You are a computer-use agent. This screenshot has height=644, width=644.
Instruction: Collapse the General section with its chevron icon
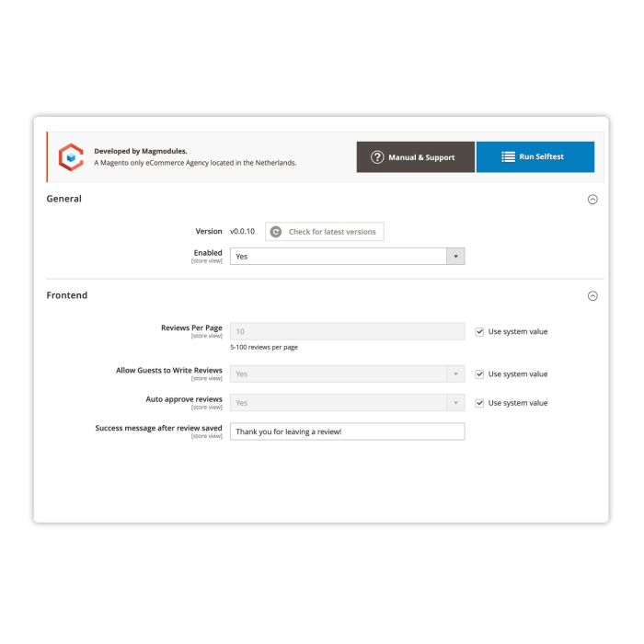click(x=592, y=200)
